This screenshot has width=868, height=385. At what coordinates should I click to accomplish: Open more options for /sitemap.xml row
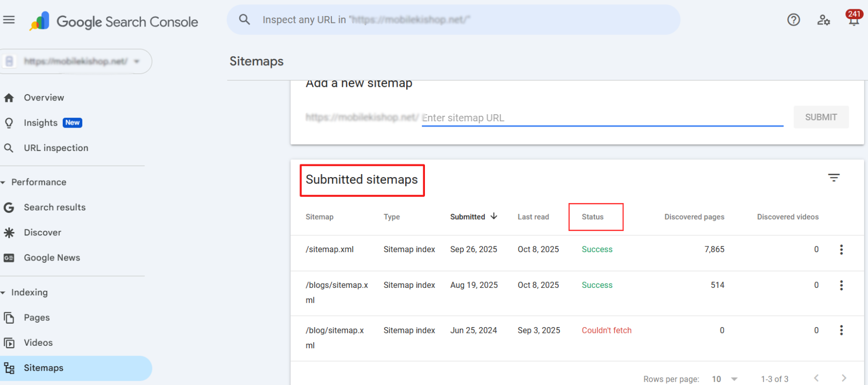click(841, 250)
